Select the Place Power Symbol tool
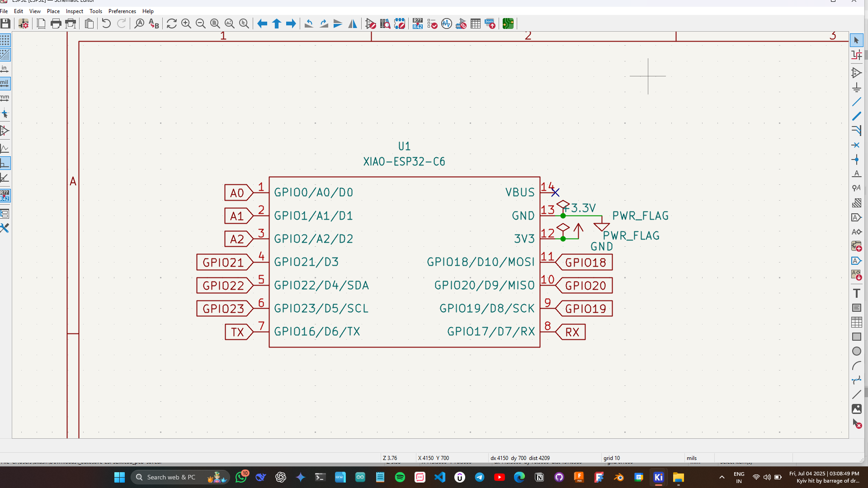 point(856,87)
